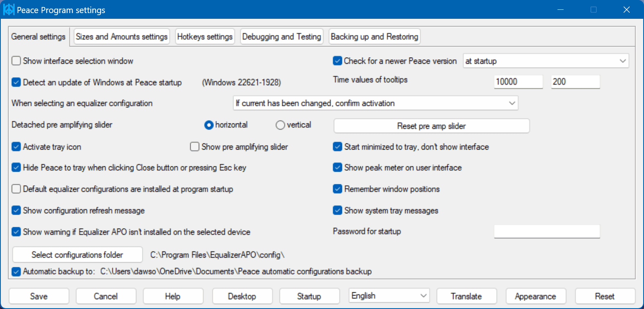Select horizontal pre amplifying slider orientation
Screen dimensions: 644x309
(x=209, y=125)
